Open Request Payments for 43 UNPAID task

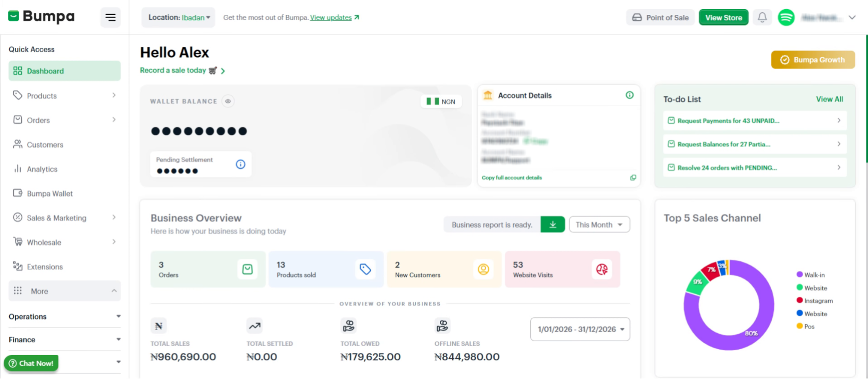pyautogui.click(x=755, y=121)
